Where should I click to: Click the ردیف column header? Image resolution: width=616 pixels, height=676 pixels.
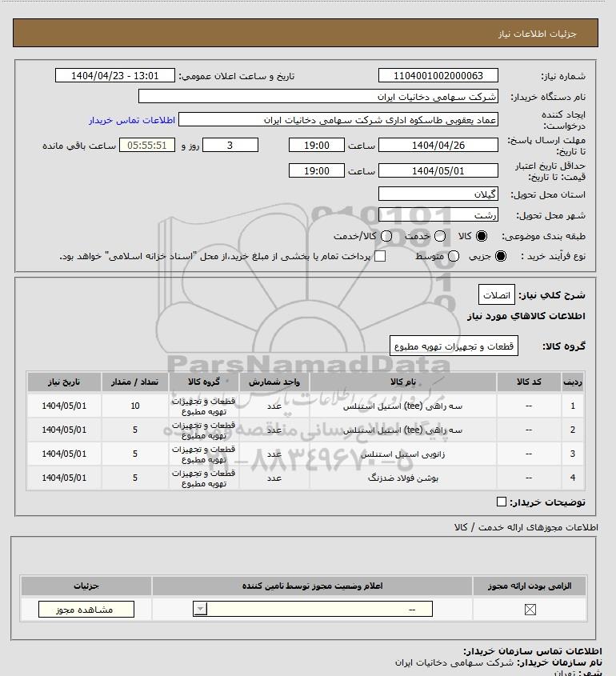click(573, 382)
